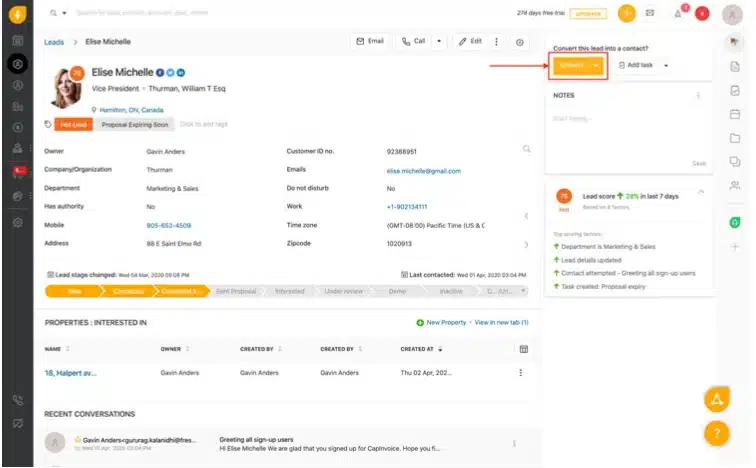Image resolution: width=756 pixels, height=468 pixels.
Task: Click the UPGRADE button
Action: [588, 13]
